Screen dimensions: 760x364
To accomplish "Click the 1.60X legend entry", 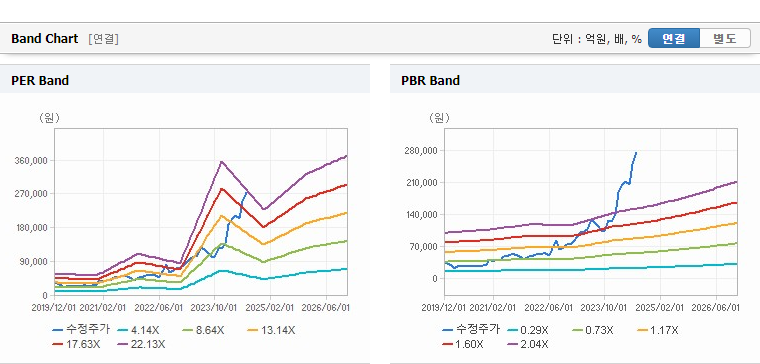I will click(464, 345).
